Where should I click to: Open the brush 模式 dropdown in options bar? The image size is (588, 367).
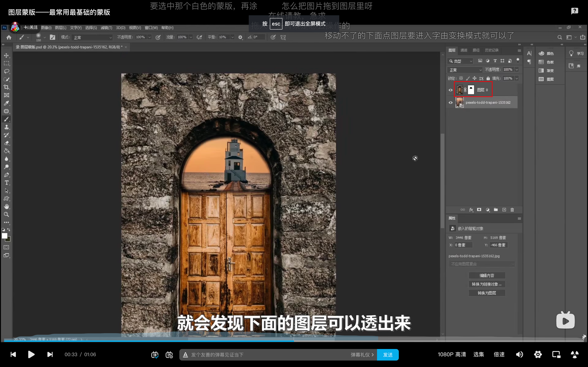[92, 37]
